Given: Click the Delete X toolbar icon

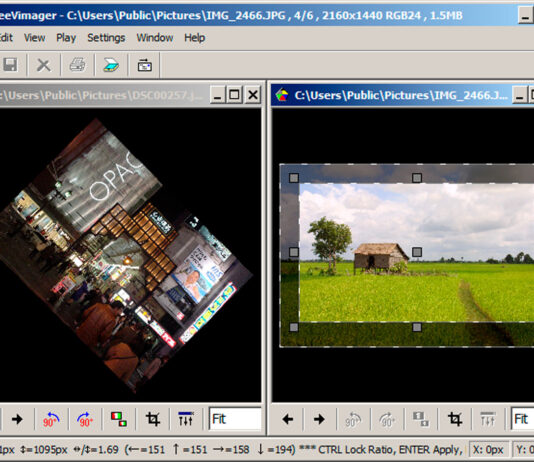Looking at the screenshot, I should pos(44,65).
